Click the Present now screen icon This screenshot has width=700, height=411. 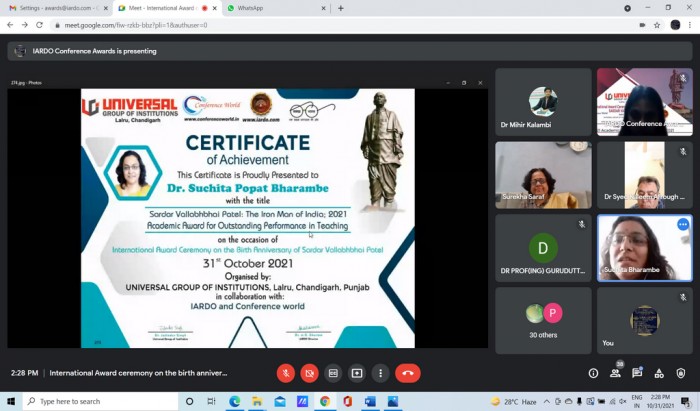pos(357,373)
